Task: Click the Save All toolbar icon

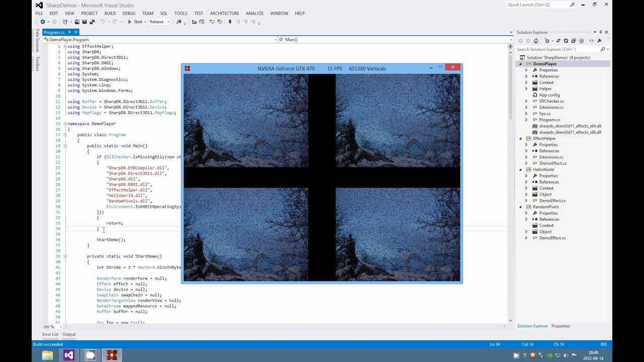Action: coord(92,22)
